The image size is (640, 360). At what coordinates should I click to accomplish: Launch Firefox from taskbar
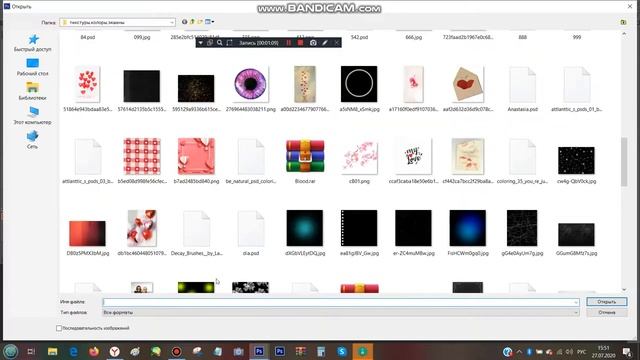point(94,351)
